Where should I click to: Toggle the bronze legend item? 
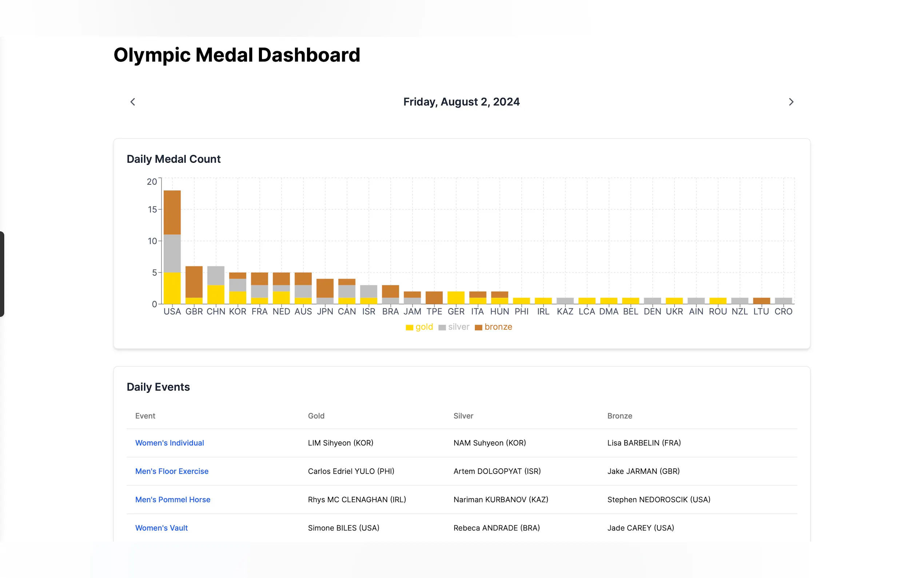tap(493, 327)
